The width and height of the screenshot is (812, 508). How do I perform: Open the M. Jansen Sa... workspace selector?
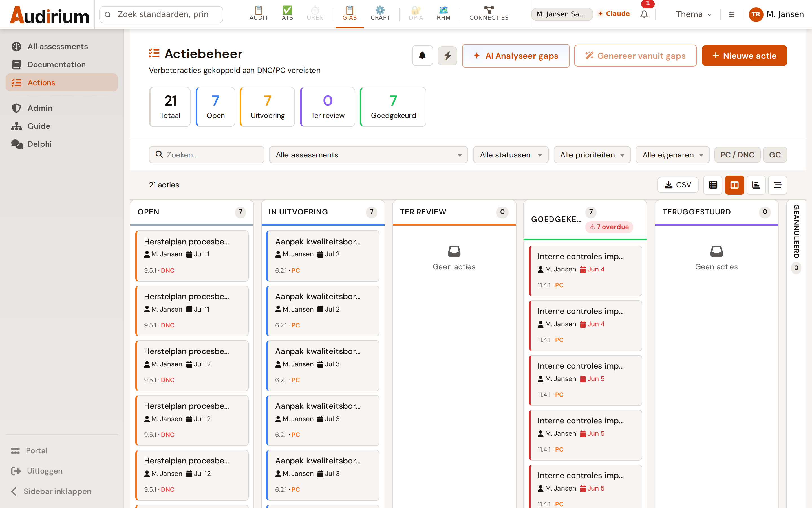(x=562, y=14)
